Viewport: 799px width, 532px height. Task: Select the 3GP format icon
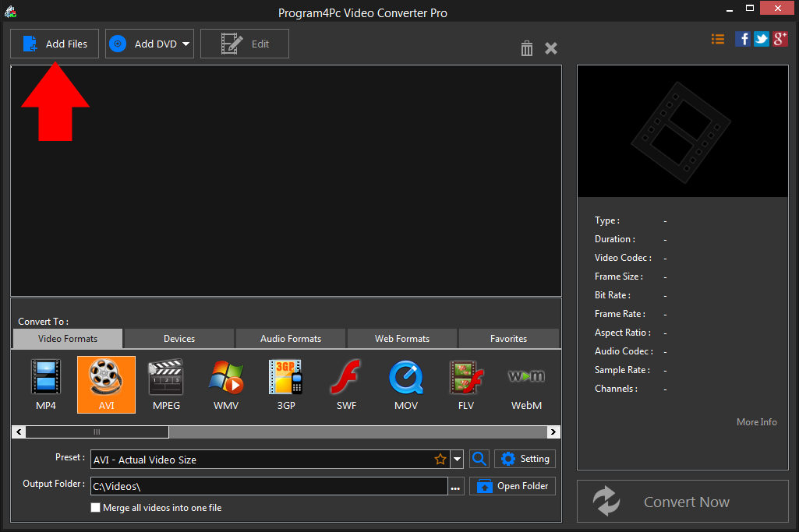tap(285, 384)
